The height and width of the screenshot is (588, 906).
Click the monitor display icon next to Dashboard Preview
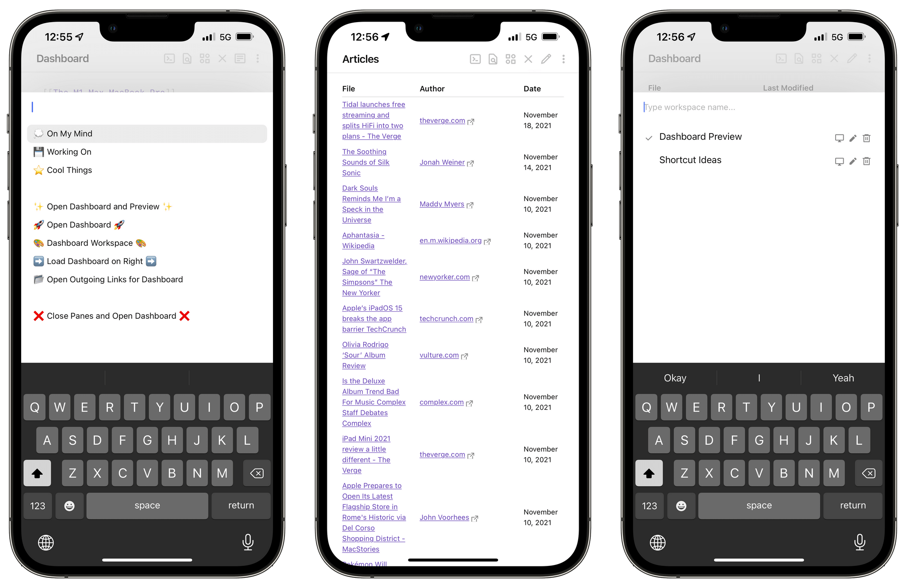coord(839,137)
